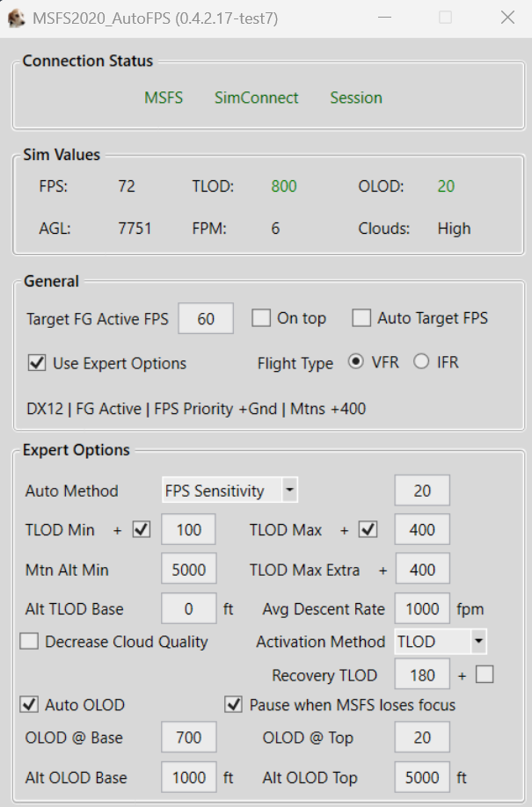
Task: Click the Session status text
Action: (356, 98)
